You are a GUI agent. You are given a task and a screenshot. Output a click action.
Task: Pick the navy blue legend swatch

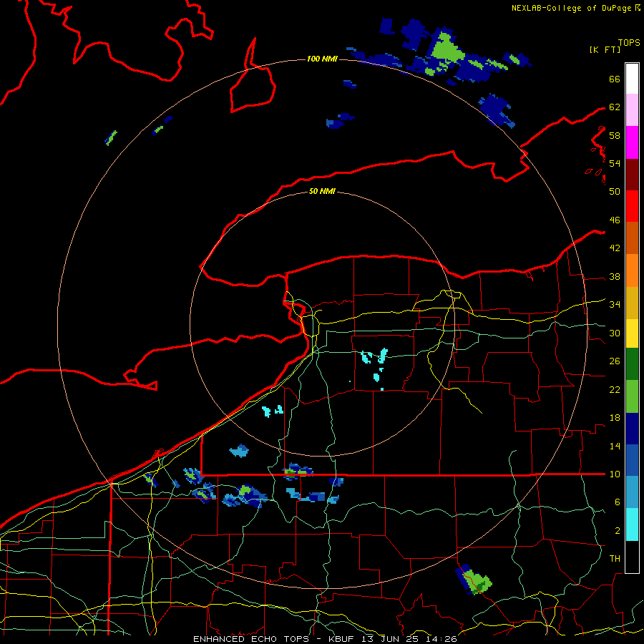(x=632, y=429)
